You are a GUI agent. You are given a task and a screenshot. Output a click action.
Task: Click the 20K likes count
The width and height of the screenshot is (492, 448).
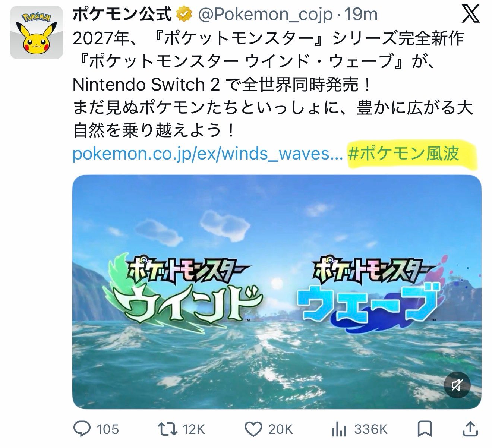tap(280, 429)
